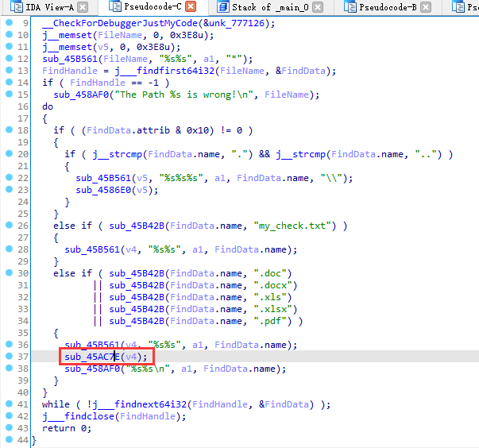Click FindData.attrib on line 18
The width and height of the screenshot is (479, 448).
coord(129,130)
